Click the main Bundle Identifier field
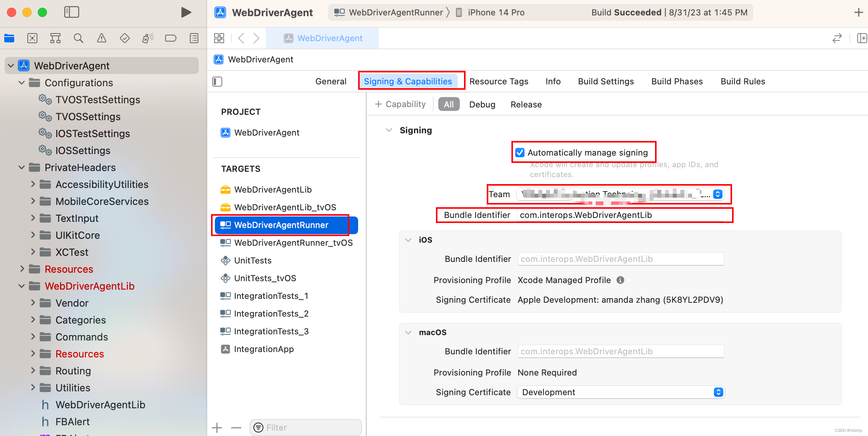 pos(620,215)
